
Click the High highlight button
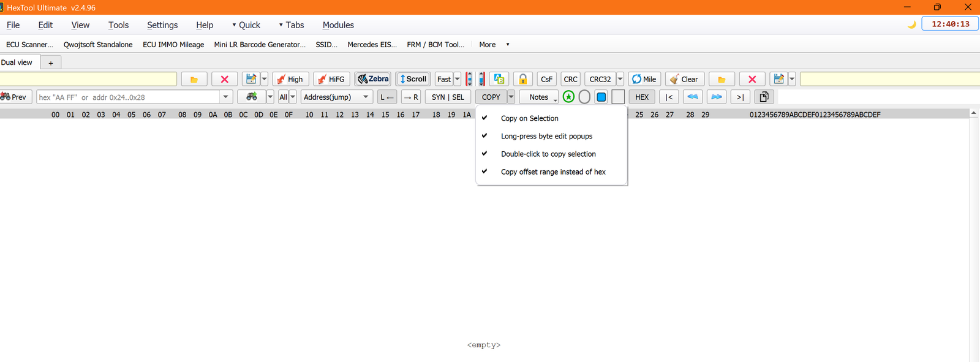coord(290,79)
